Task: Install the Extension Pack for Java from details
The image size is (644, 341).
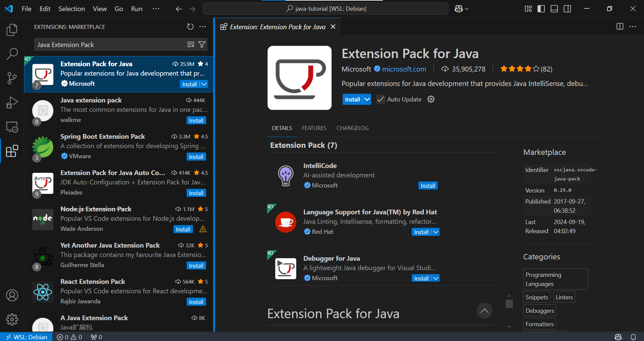Action: click(x=352, y=99)
